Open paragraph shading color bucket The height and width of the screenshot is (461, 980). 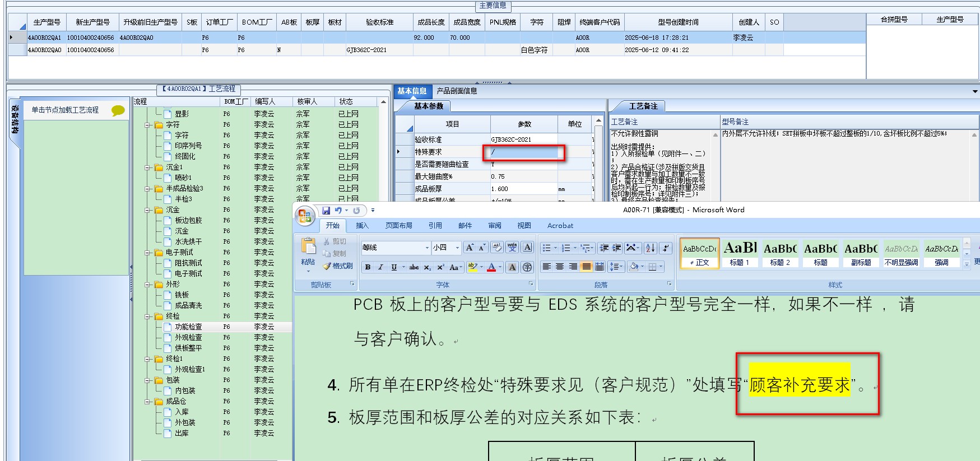(634, 267)
